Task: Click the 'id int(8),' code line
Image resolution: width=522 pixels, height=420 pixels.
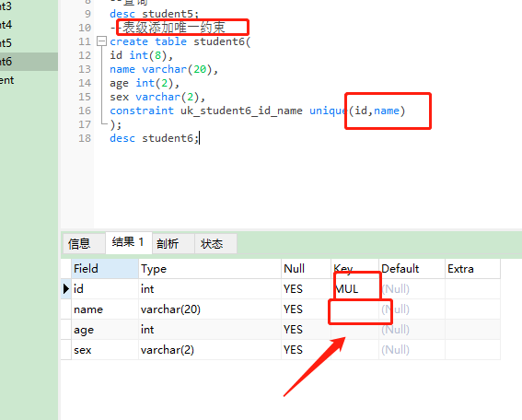Action: pyautogui.click(x=141, y=55)
